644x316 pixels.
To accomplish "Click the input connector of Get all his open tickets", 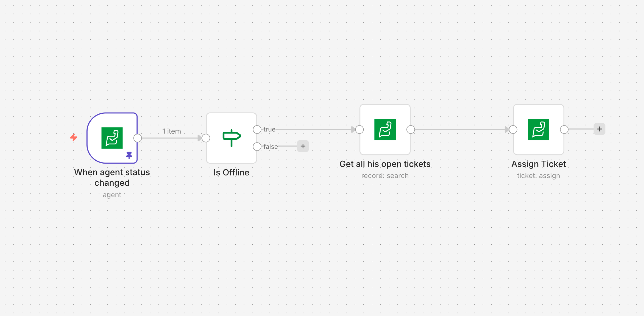I will click(x=360, y=129).
